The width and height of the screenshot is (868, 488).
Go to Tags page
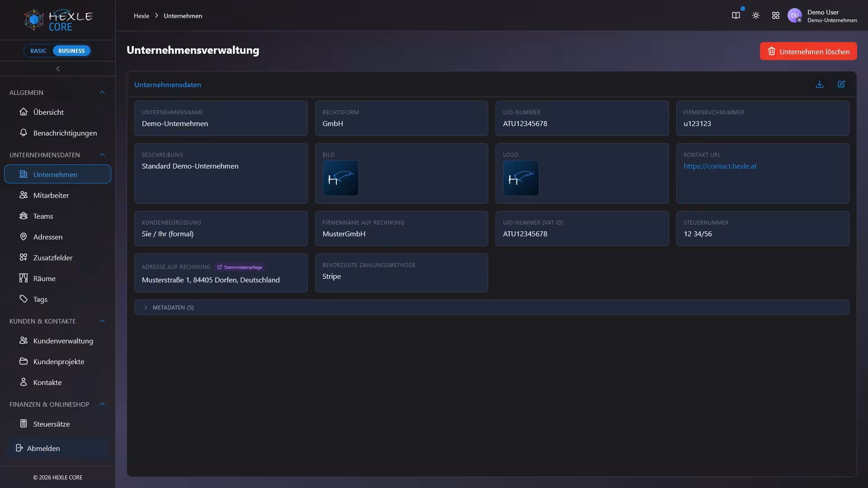click(x=57, y=299)
